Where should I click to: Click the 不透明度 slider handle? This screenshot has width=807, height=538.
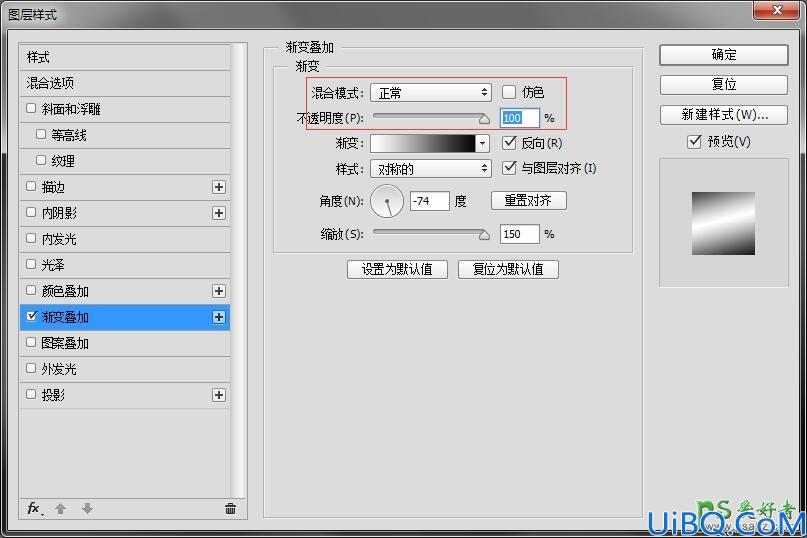484,119
